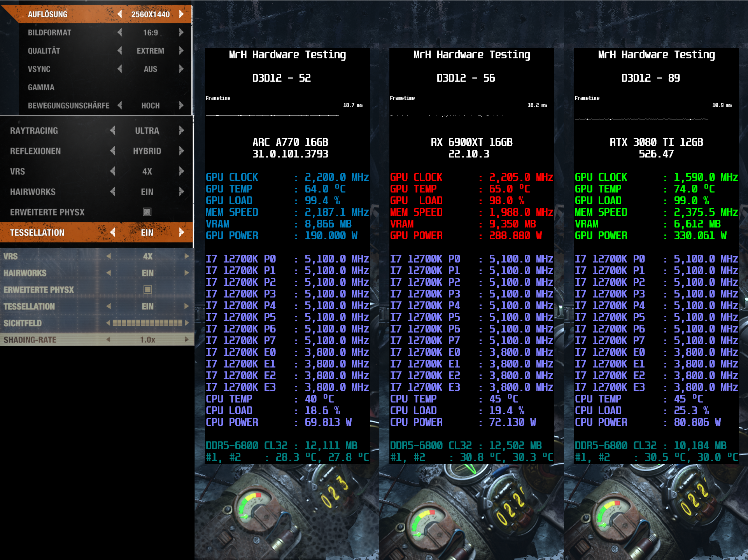748x560 pixels.
Task: Click the left arrow beside VSYNC AUS
Action: point(120,69)
